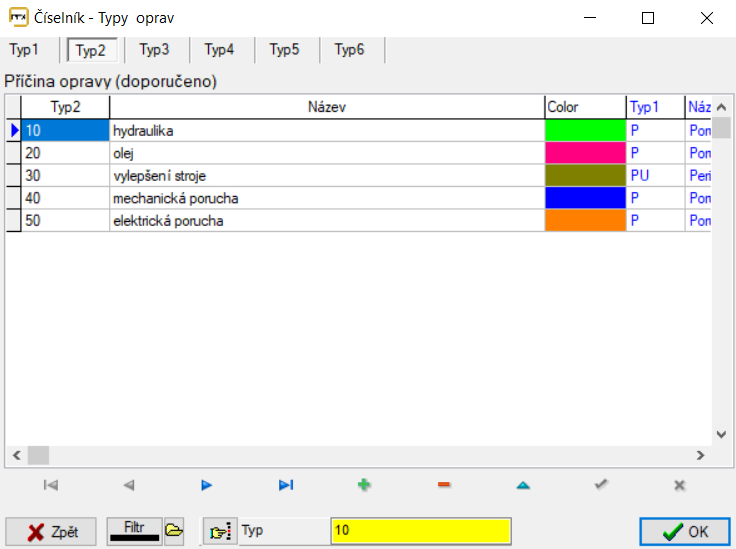Select cell with value 20
The width and height of the screenshot is (736, 549).
click(x=65, y=153)
